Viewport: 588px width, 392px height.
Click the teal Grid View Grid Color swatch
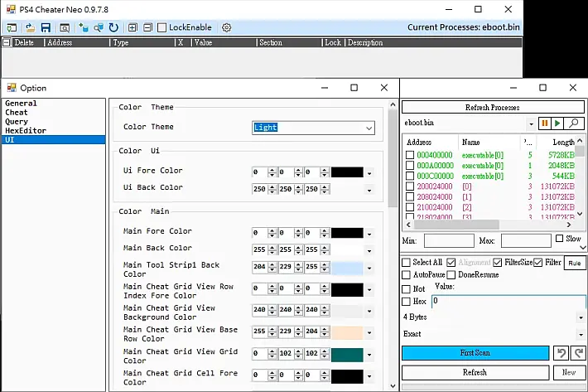click(x=347, y=355)
